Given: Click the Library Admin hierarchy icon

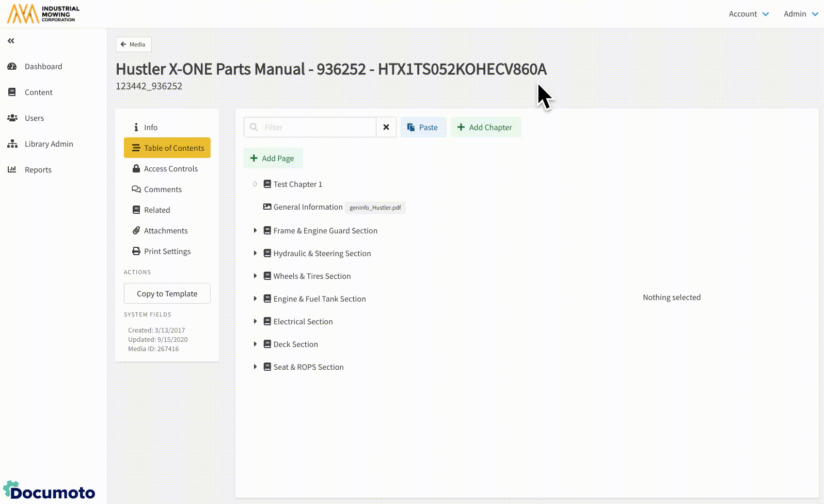Looking at the screenshot, I should pos(12,144).
